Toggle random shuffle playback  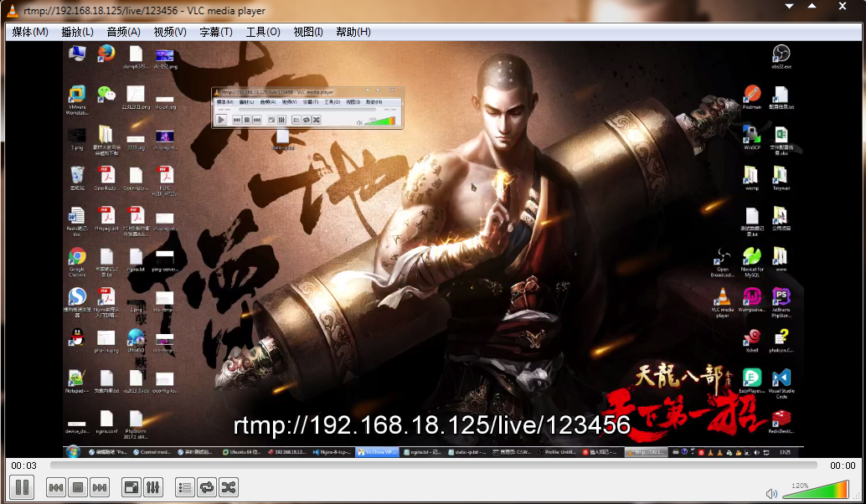228,487
